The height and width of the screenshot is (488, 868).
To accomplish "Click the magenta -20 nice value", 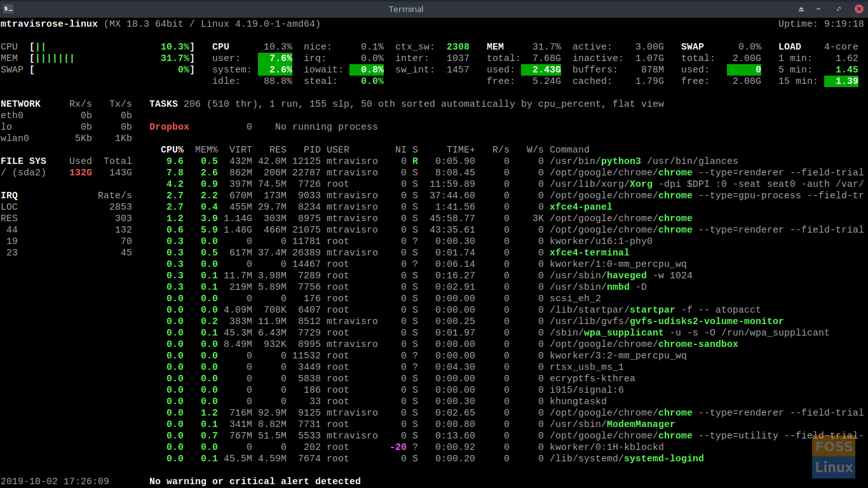I will click(398, 447).
